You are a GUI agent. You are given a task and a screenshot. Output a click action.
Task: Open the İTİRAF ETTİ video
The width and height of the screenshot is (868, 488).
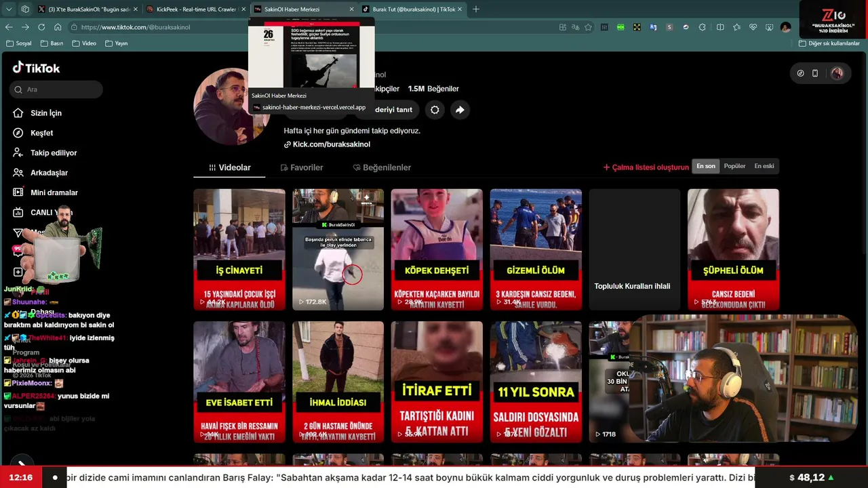coord(437,382)
